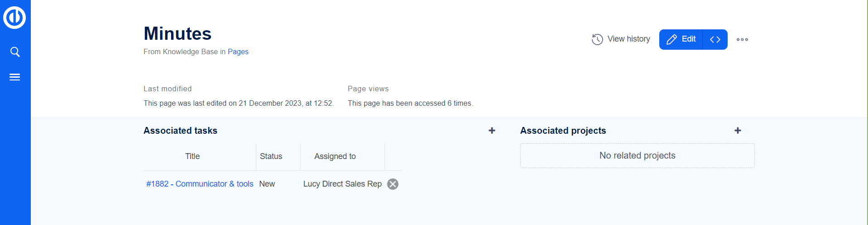Image resolution: width=868 pixels, height=225 pixels.
Task: Click the Status column header
Action: tap(271, 156)
